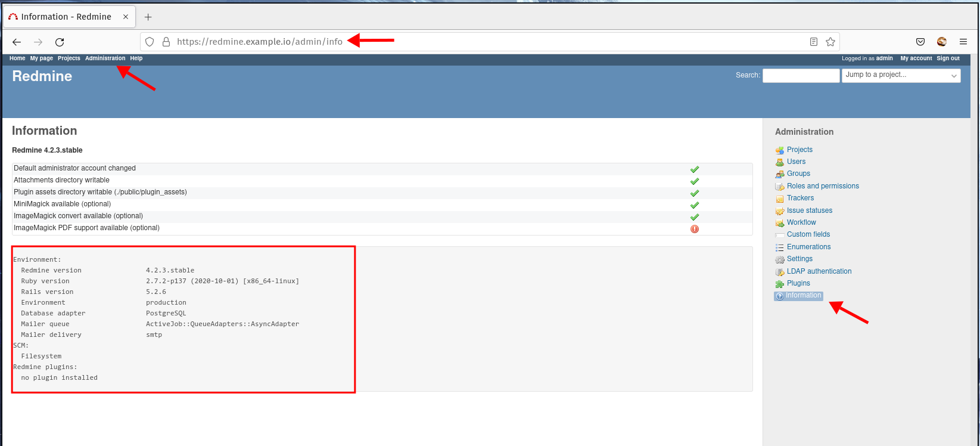The height and width of the screenshot is (446, 980).
Task: Open Help in top menu
Action: [136, 58]
